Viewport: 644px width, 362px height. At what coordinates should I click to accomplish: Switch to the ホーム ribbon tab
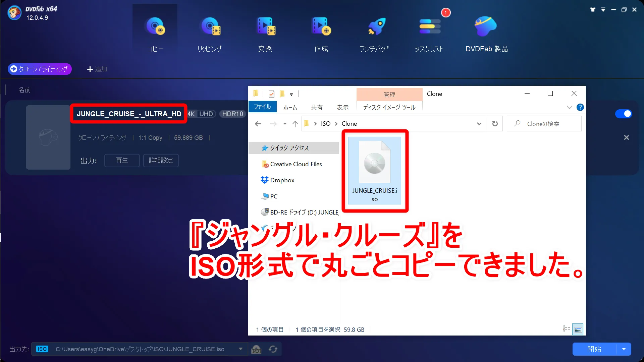click(x=290, y=107)
